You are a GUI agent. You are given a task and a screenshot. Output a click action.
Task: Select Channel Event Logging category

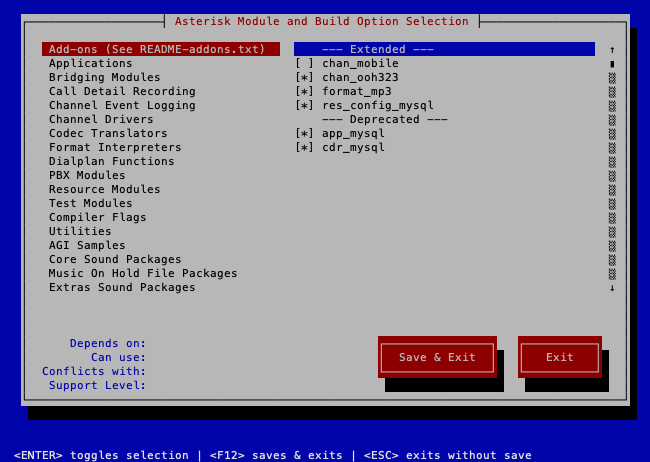[122, 105]
